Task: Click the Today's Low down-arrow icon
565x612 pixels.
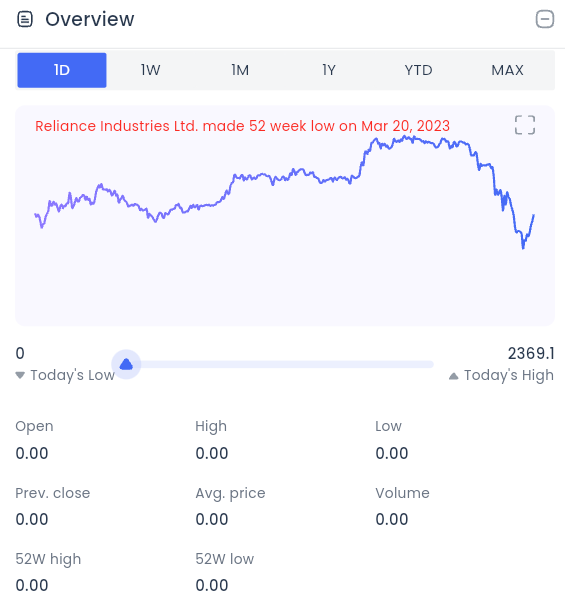Action: [x=20, y=375]
